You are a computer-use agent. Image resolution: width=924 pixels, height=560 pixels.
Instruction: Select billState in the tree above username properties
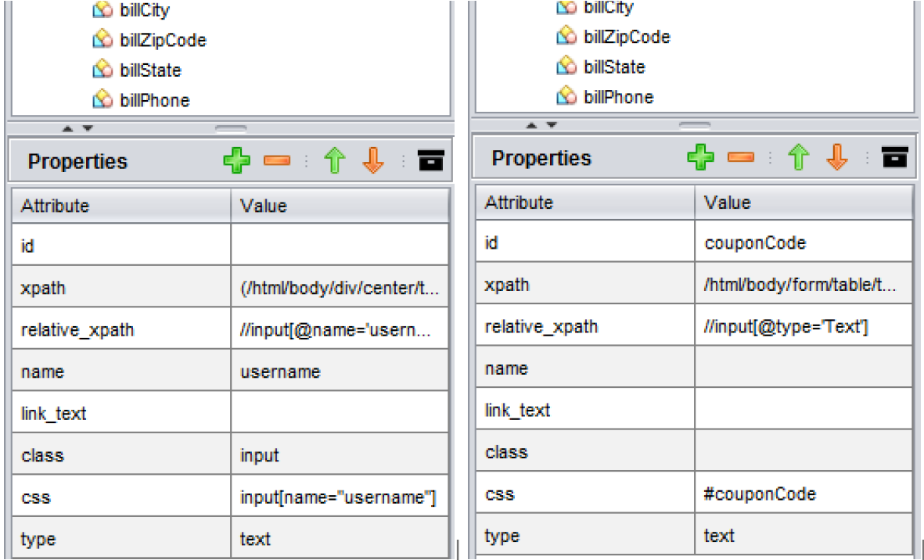150,70
